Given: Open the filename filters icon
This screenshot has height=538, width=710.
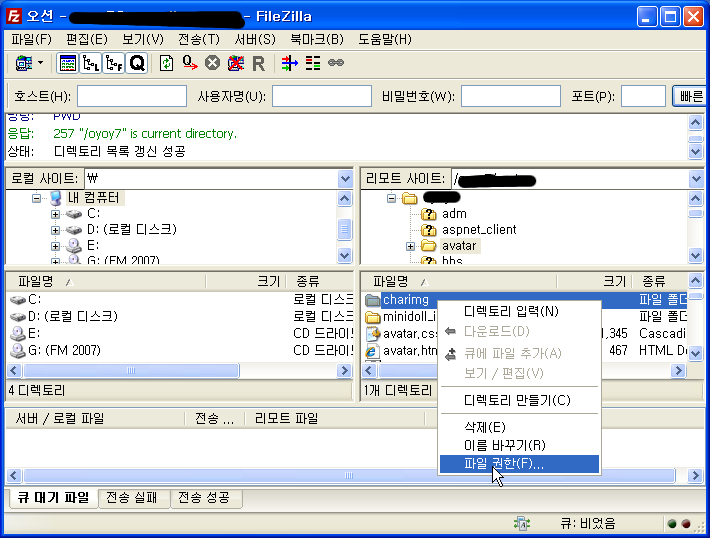Looking at the screenshot, I should click(x=289, y=63).
